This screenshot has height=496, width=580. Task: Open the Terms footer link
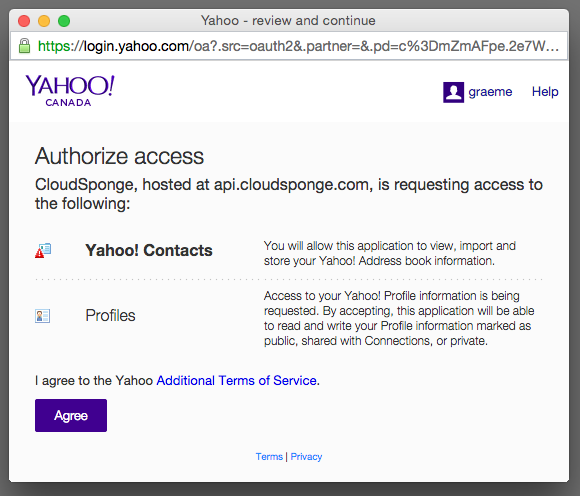tap(269, 457)
